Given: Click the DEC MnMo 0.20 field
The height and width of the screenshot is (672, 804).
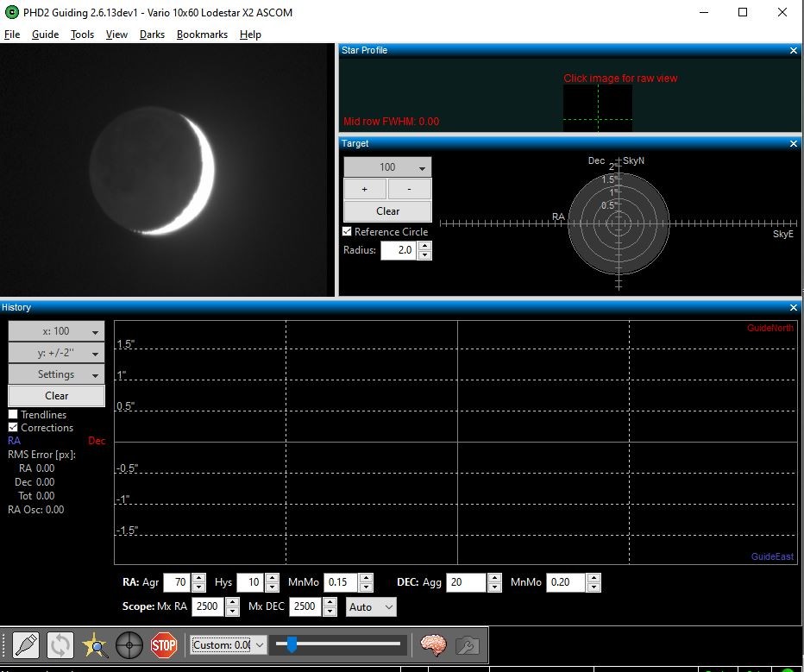Looking at the screenshot, I should click(x=566, y=582).
